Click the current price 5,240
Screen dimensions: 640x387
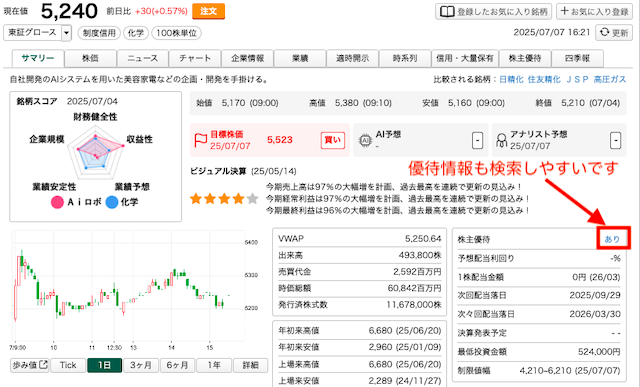[x=69, y=11]
